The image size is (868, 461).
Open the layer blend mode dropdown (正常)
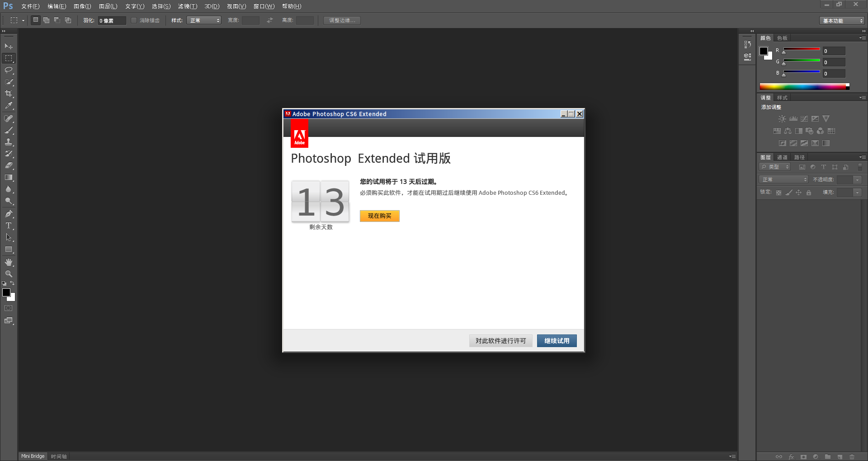[783, 180]
